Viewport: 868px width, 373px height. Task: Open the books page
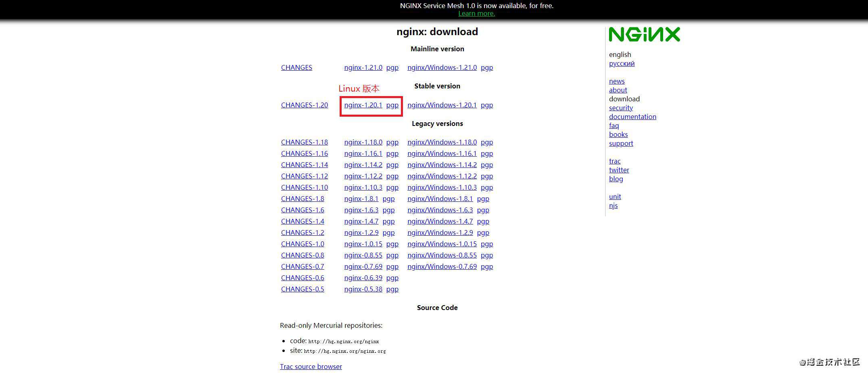[x=618, y=134]
